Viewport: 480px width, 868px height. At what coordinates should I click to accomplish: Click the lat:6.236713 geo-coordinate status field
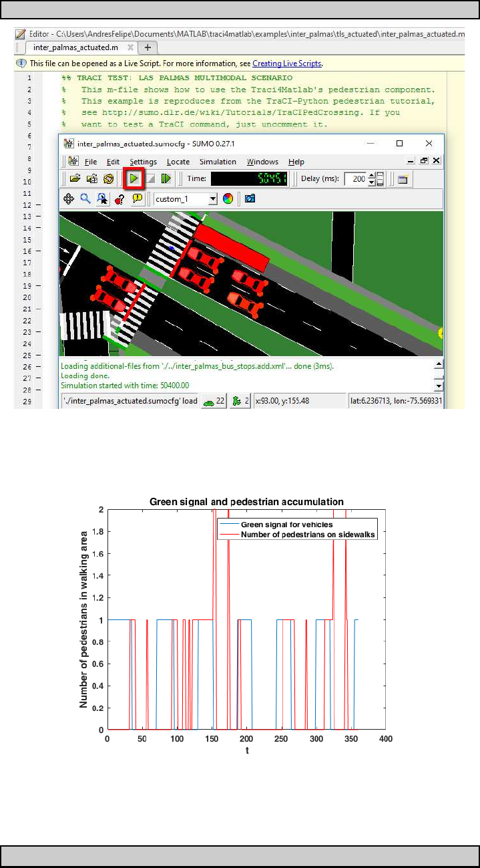pyautogui.click(x=396, y=401)
